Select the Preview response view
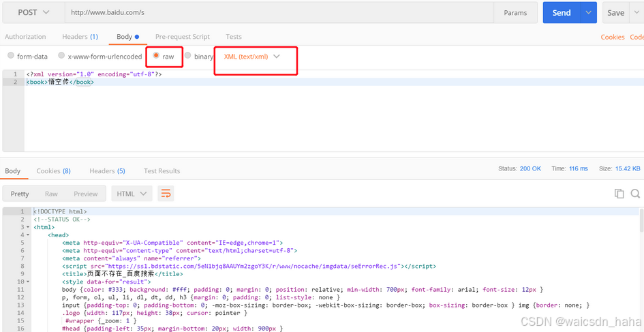 86,194
